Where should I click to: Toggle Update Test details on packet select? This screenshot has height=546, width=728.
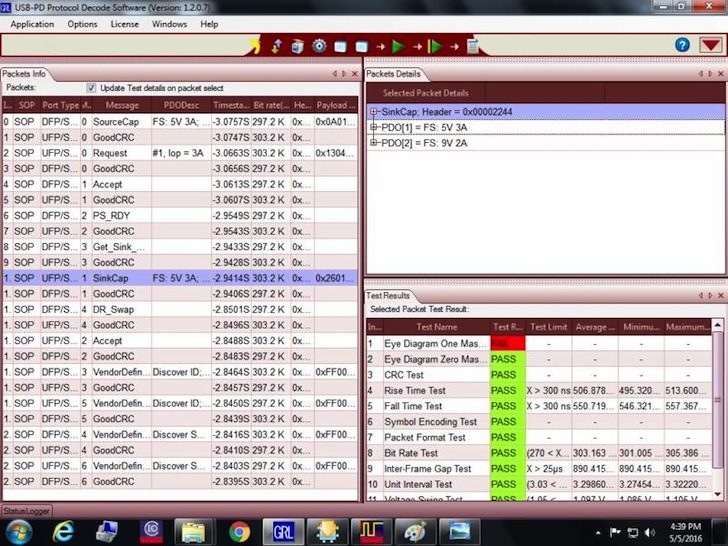pyautogui.click(x=91, y=88)
